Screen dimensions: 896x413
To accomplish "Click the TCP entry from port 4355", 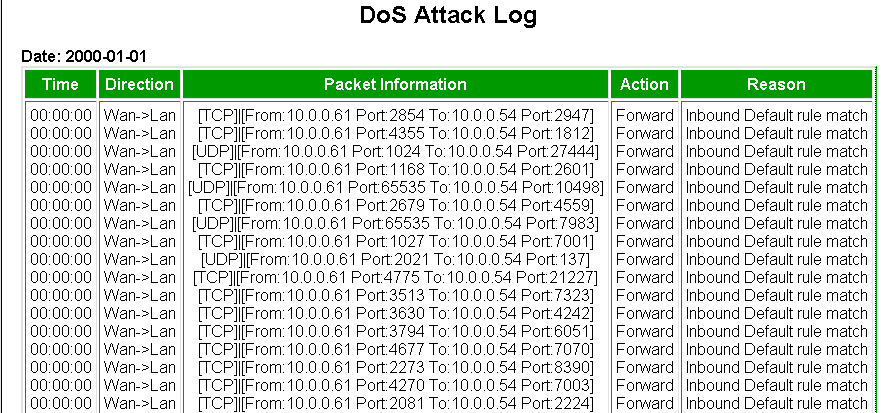I will click(395, 133).
